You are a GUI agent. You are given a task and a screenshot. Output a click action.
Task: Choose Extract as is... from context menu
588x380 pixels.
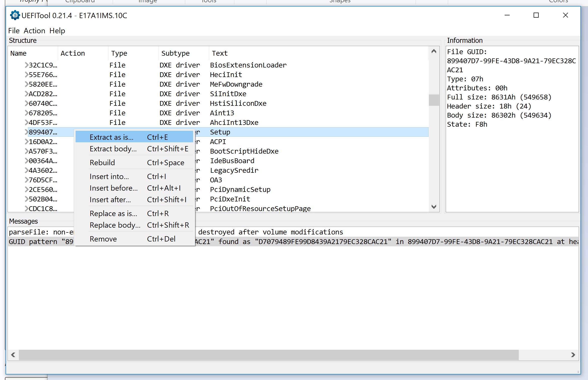point(112,137)
